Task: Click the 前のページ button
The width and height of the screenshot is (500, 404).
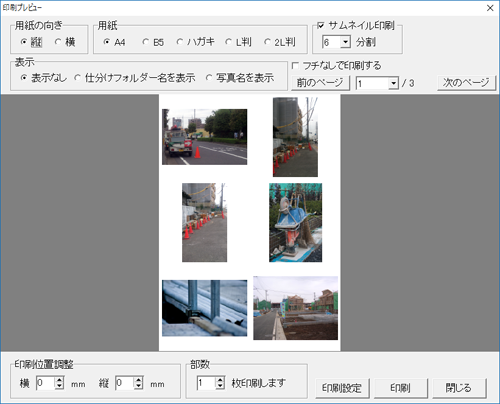Action: click(x=320, y=83)
